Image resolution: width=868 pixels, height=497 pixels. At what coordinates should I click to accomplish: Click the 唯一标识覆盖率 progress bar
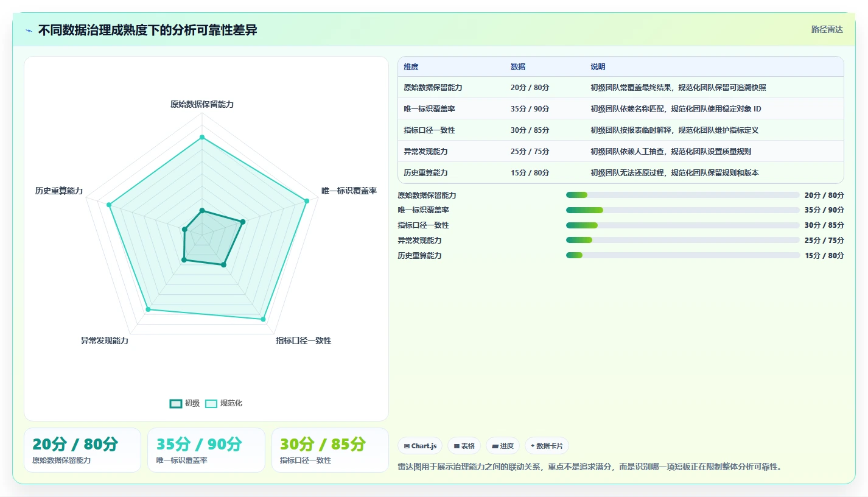(x=682, y=210)
